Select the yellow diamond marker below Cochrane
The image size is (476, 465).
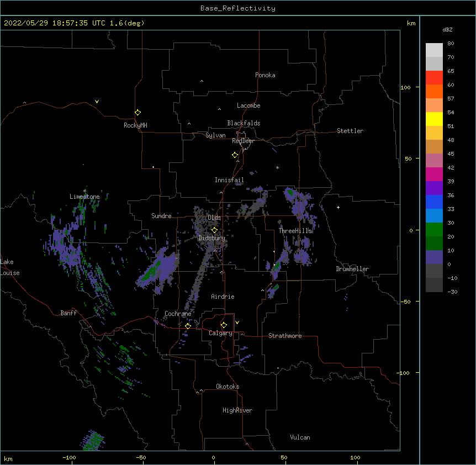188,326
